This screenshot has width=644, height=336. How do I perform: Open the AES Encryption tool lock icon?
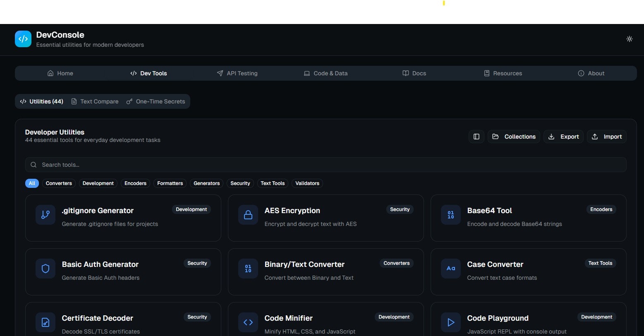tap(248, 215)
